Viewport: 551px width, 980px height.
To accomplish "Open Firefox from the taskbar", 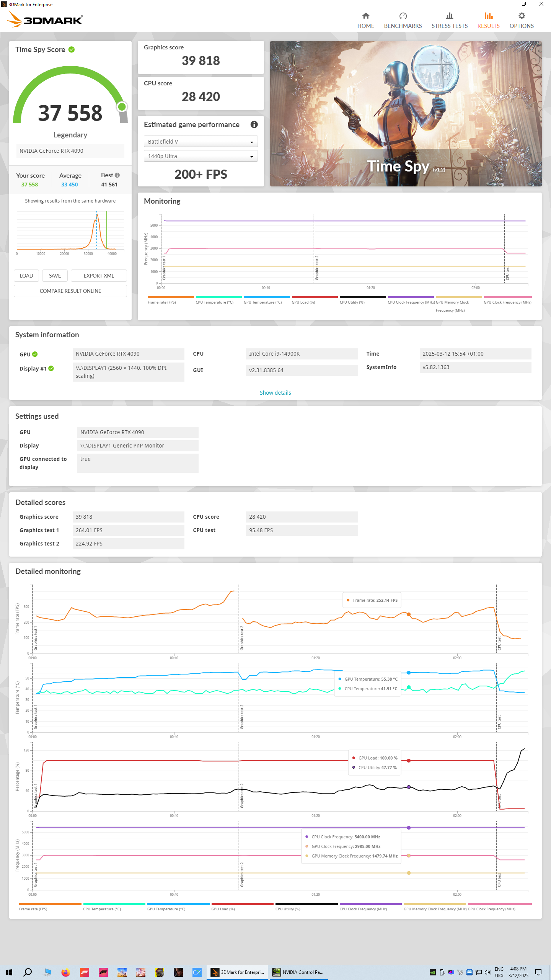I will click(x=65, y=972).
